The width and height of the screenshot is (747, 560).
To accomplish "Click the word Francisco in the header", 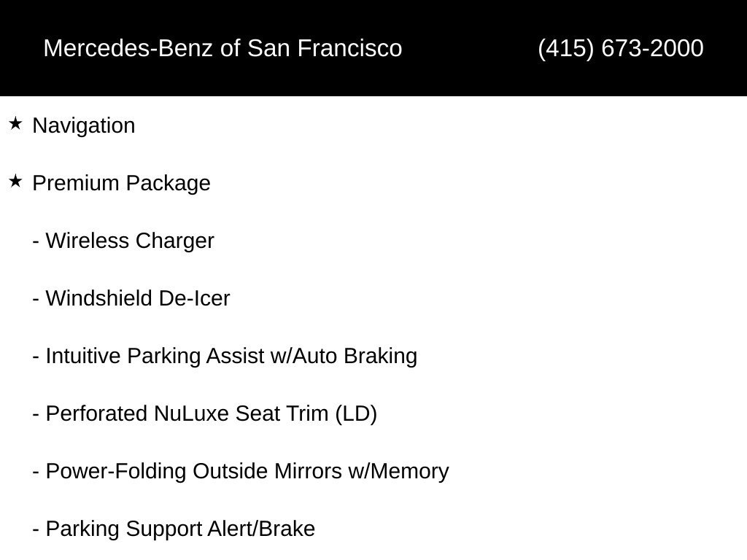I will (x=350, y=48).
